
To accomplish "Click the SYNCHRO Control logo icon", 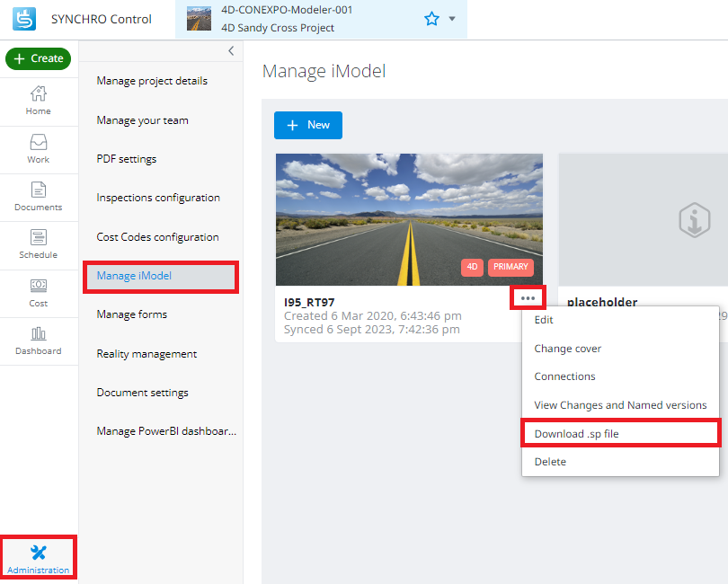I will (24, 19).
